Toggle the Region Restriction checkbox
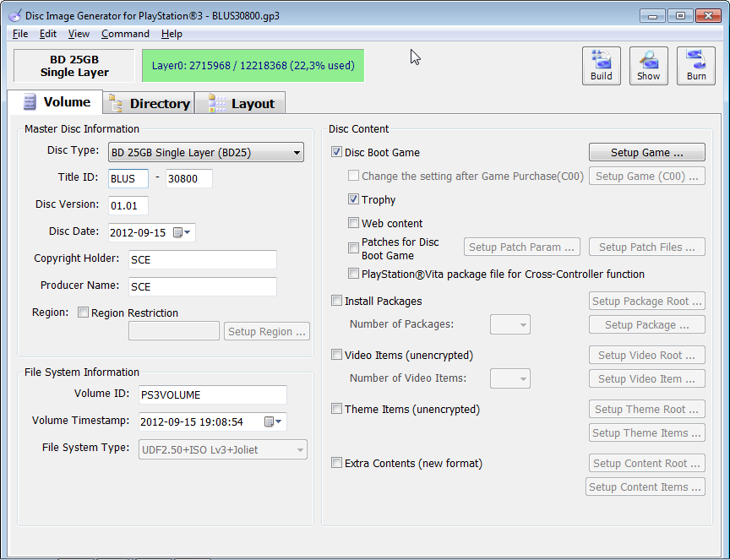 click(83, 313)
